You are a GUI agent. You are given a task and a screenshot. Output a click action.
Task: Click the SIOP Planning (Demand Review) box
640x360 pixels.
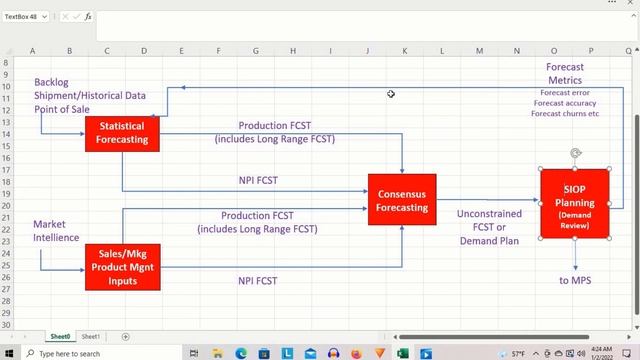pyautogui.click(x=575, y=203)
